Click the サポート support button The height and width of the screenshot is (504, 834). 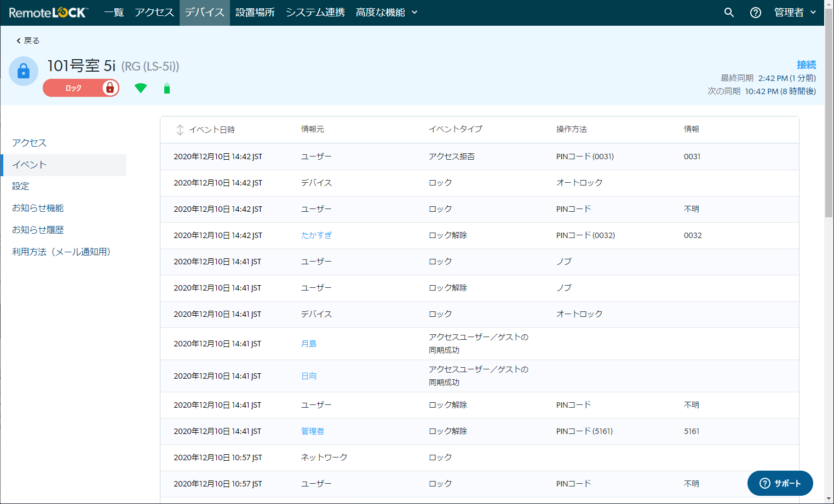[x=780, y=483]
